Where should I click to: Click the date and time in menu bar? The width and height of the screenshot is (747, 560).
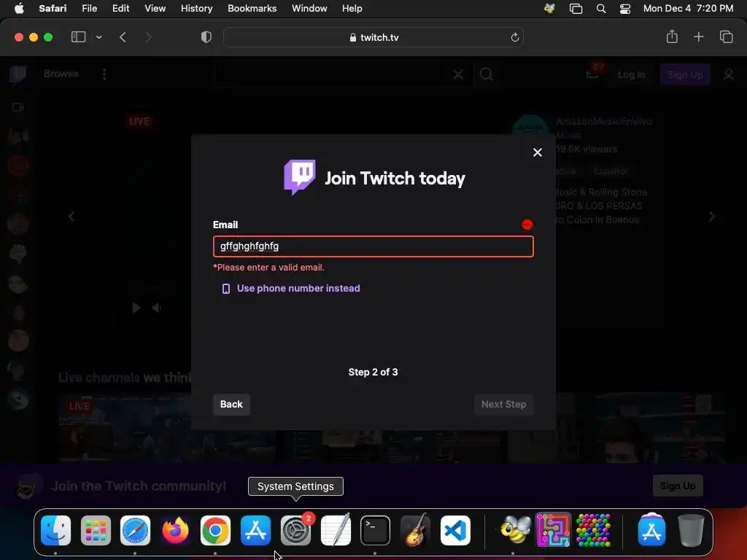[688, 9]
